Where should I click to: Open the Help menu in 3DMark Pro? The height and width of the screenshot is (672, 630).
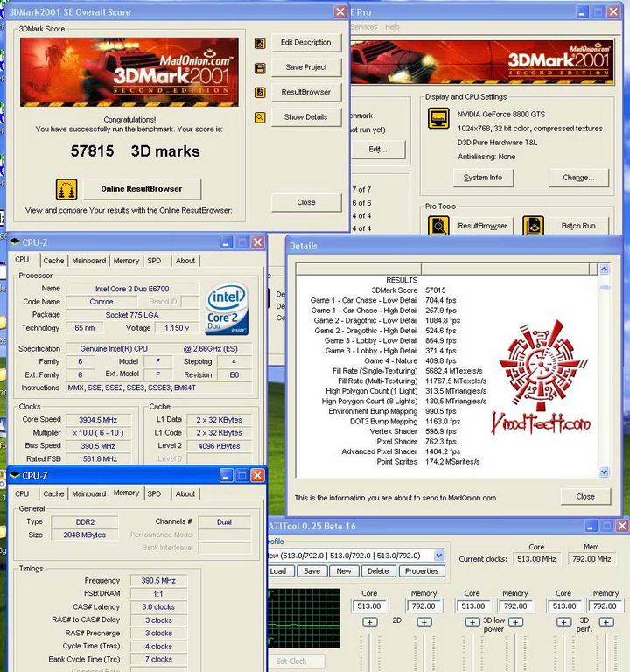[x=392, y=27]
